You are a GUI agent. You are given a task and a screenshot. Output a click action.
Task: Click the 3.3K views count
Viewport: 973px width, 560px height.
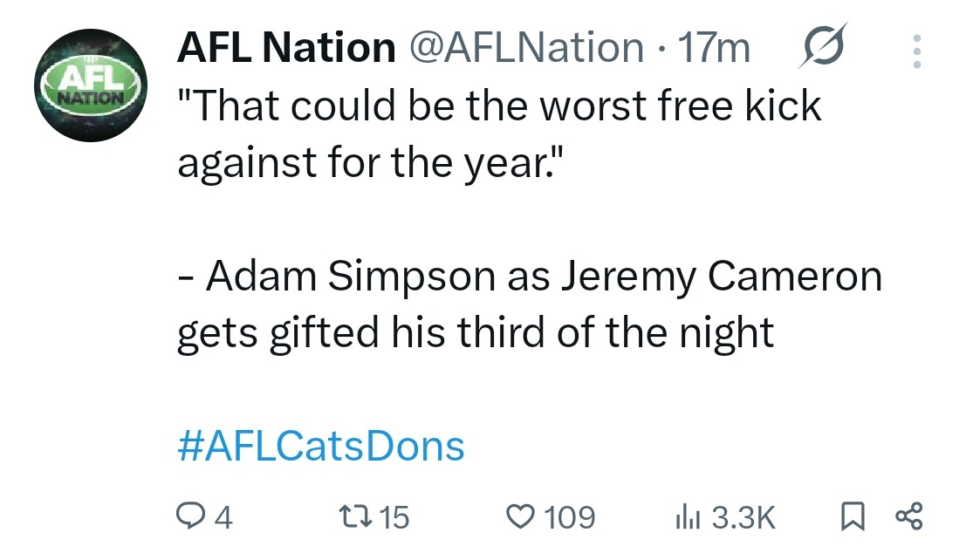click(743, 518)
